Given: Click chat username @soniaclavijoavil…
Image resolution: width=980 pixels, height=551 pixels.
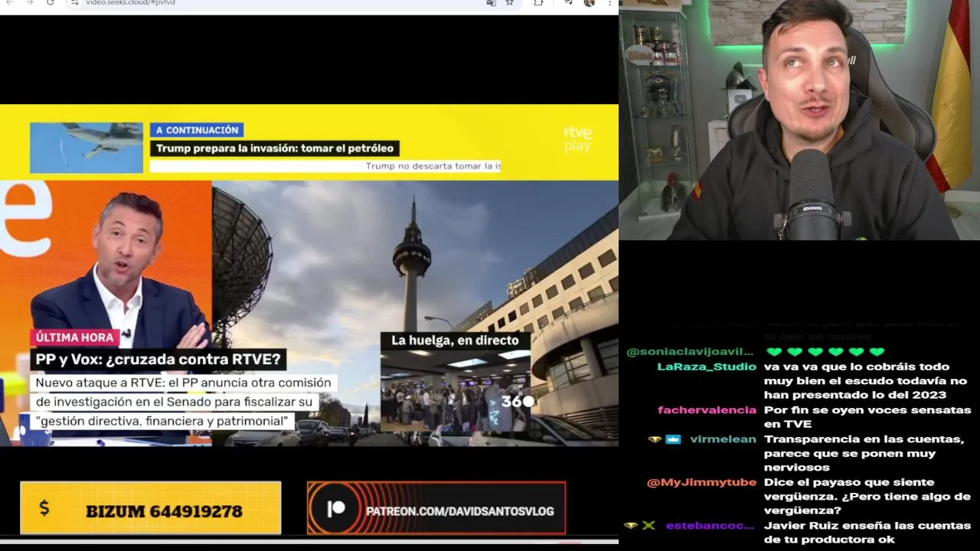Looking at the screenshot, I should tap(690, 352).
